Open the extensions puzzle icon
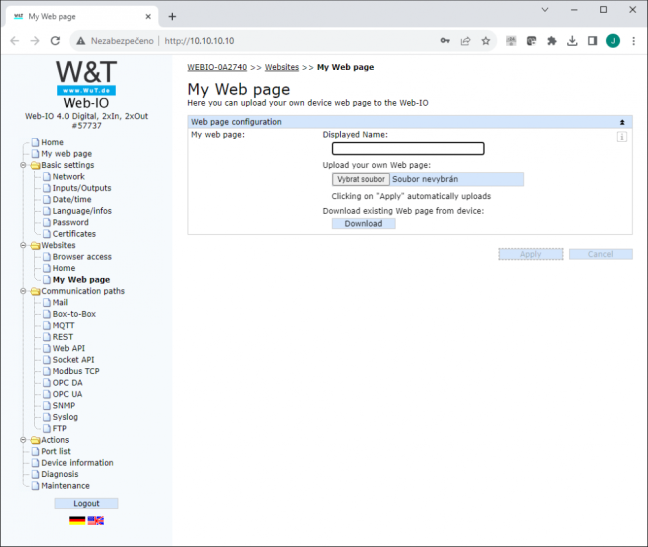648x547 pixels. [x=552, y=41]
